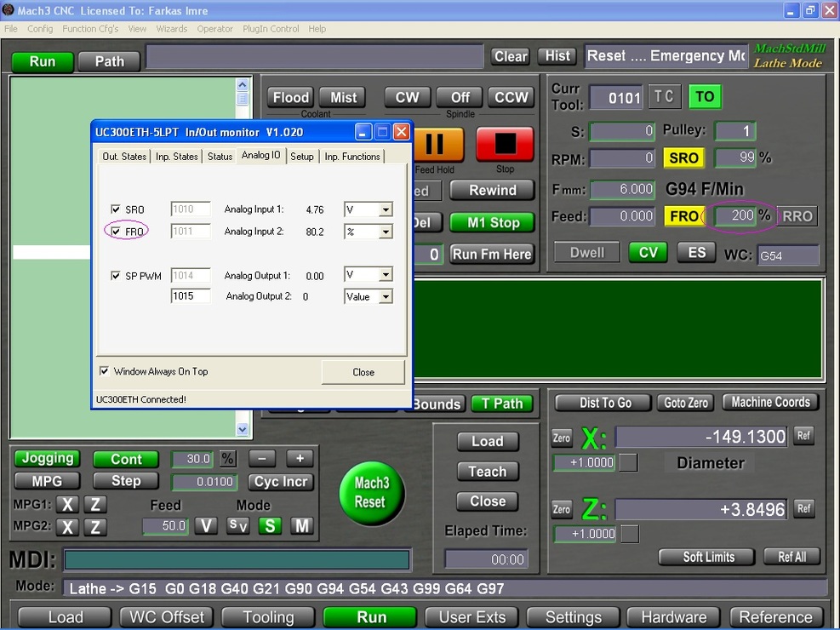Open Analog Input 1 unit dropdown
This screenshot has height=630, width=840.
pyautogui.click(x=386, y=209)
